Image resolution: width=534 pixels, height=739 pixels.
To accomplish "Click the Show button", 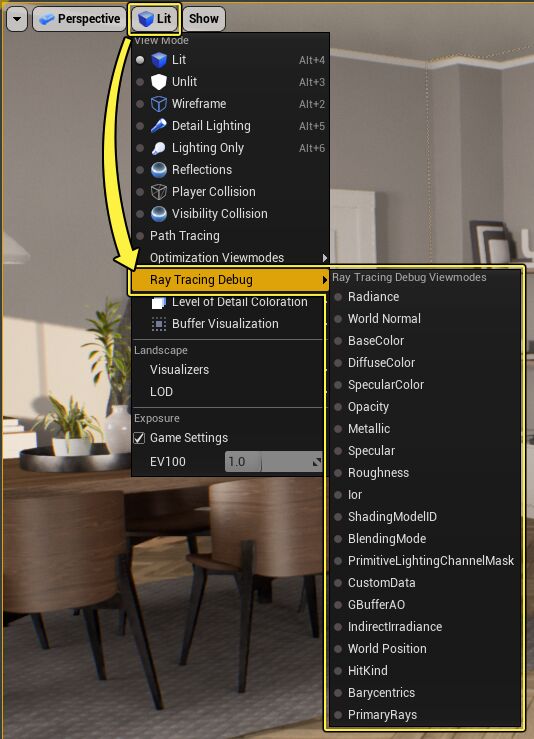I will (x=204, y=19).
